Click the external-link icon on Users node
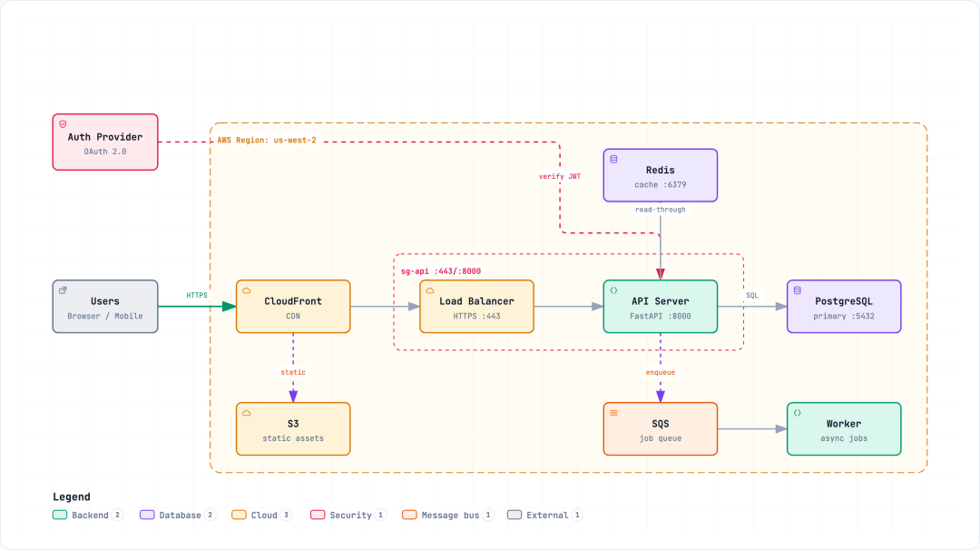Image resolution: width=980 pixels, height=550 pixels. point(63,290)
